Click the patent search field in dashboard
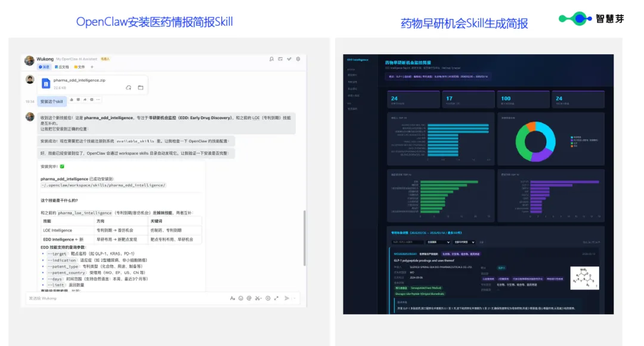The height and width of the screenshot is (346, 644). pos(407,242)
